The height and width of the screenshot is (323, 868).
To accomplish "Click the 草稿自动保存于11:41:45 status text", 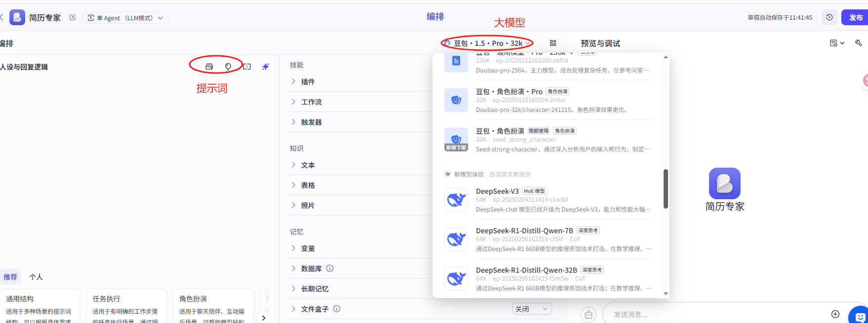I will (x=780, y=17).
